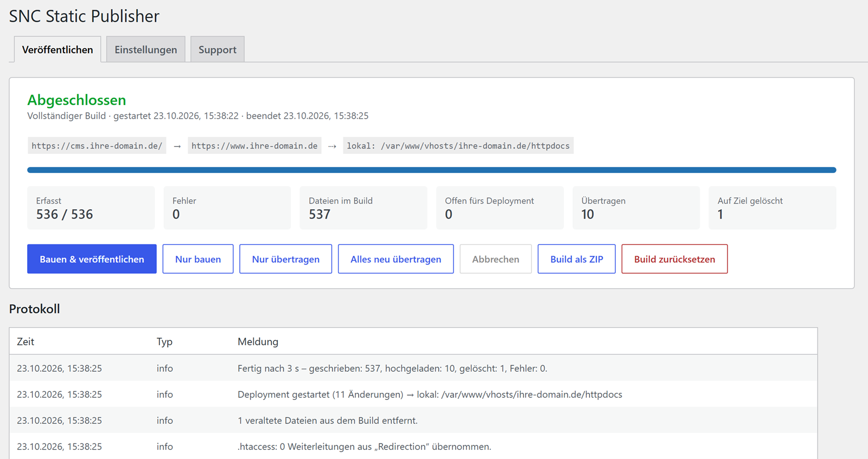Click the Auf Ziel gelöscht card
This screenshot has height=459, width=868.
pyautogui.click(x=773, y=208)
